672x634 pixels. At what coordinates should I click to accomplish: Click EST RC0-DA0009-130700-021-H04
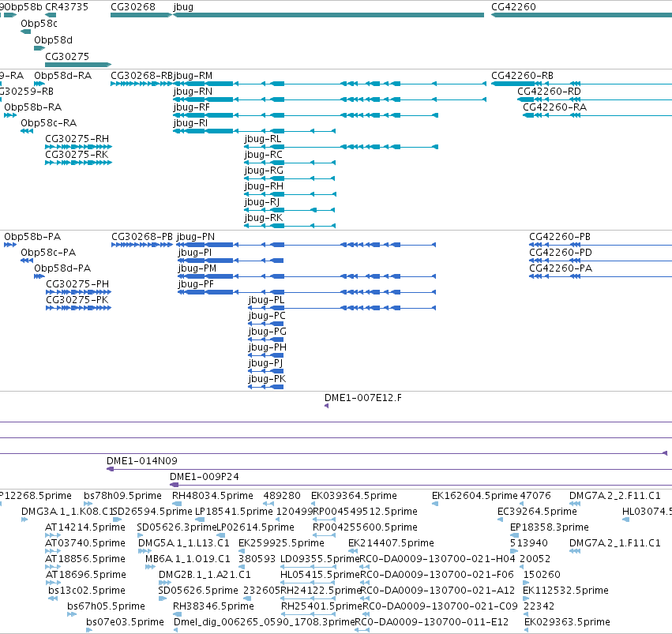(365, 567)
